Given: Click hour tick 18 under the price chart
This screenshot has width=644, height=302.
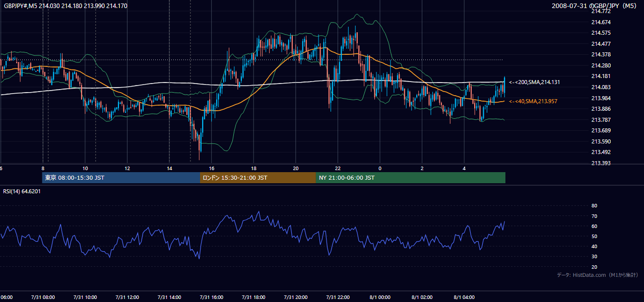Looking at the screenshot, I should 253,168.
